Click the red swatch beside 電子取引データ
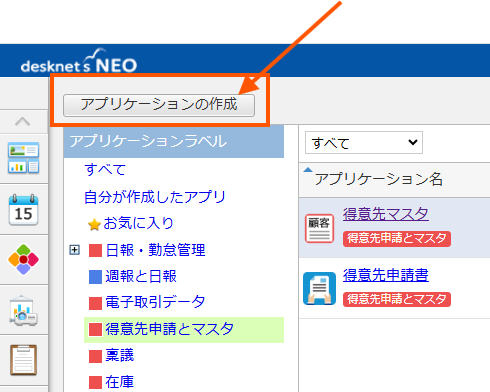This screenshot has width=490, height=392. click(95, 303)
